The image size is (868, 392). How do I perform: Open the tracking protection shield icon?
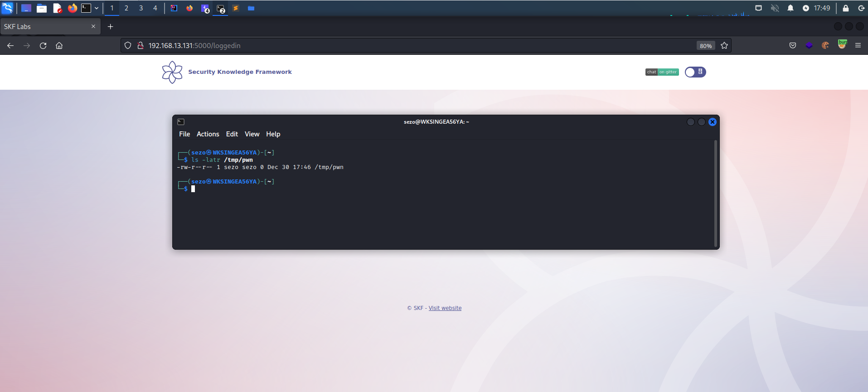coord(128,45)
